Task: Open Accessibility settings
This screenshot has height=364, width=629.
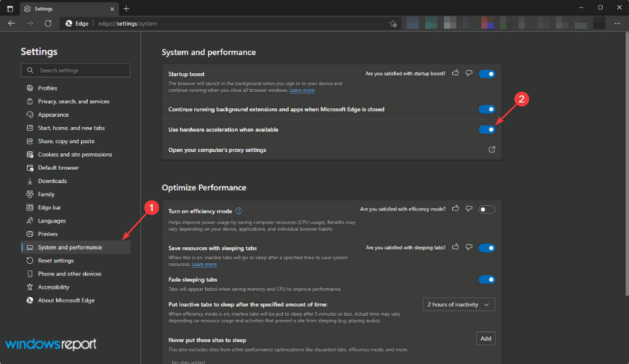Action: tap(75, 287)
